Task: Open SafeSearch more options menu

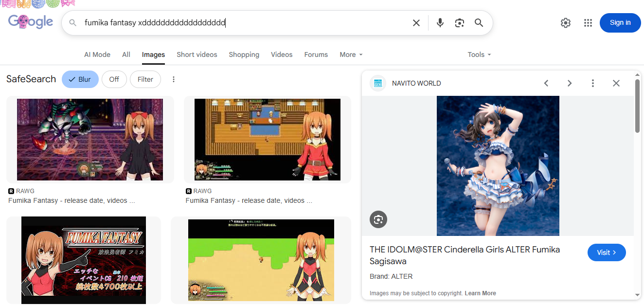Action: pos(174,79)
